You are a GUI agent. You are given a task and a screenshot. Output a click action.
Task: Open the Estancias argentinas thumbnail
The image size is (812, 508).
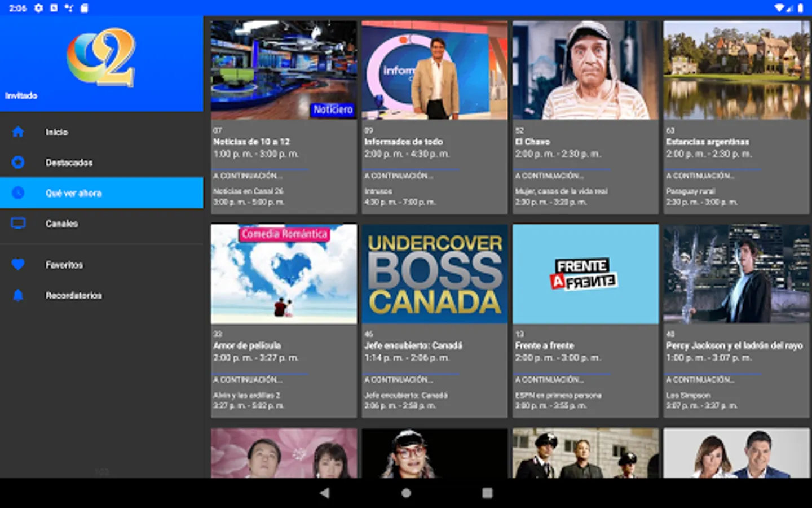(736, 70)
